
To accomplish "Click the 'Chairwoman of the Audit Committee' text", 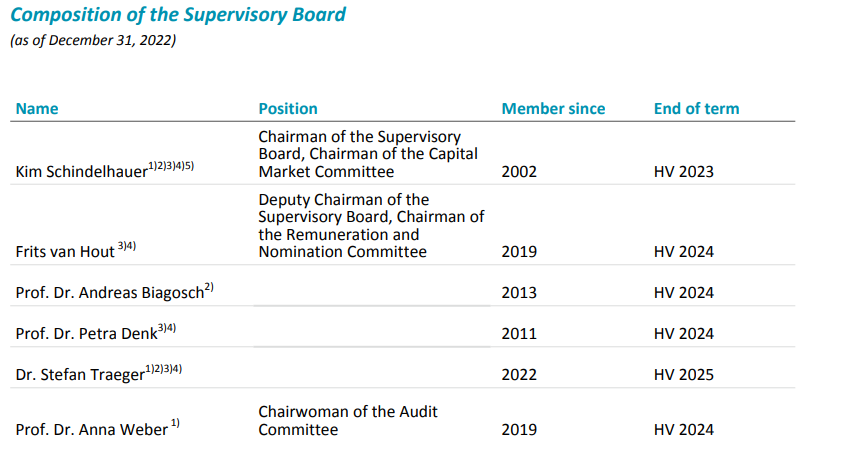I will [347, 421].
